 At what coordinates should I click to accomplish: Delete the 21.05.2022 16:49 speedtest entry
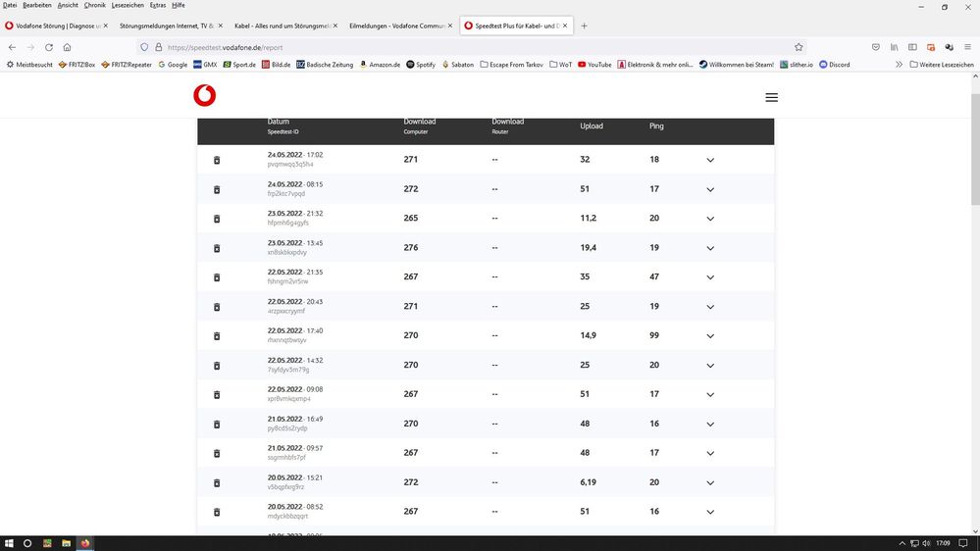click(217, 425)
